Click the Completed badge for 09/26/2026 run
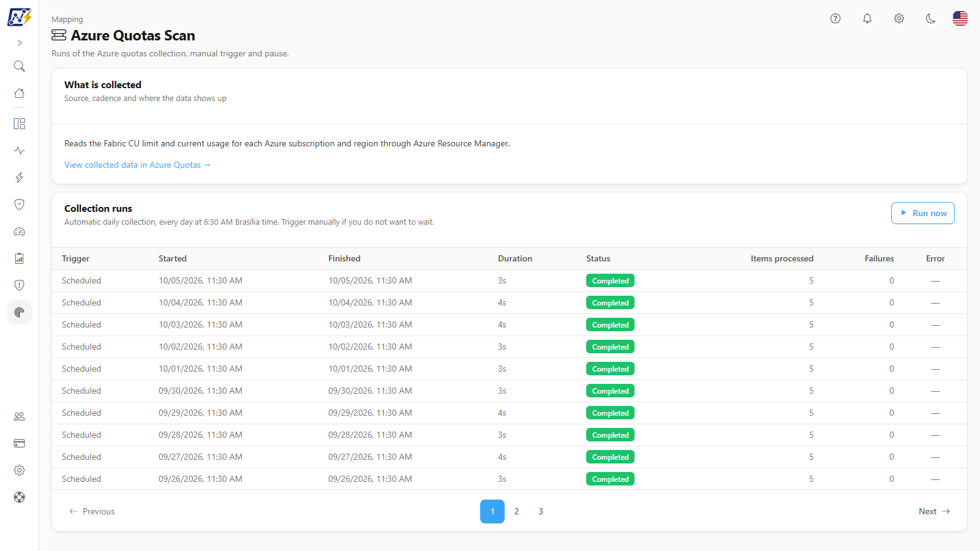Screen dimensions: 980x551 click(x=610, y=479)
